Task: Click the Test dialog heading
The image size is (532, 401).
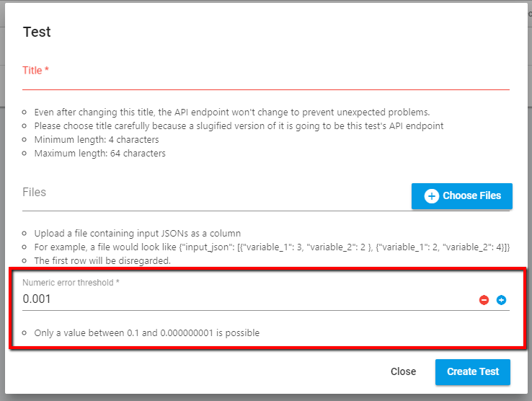Action: click(37, 32)
